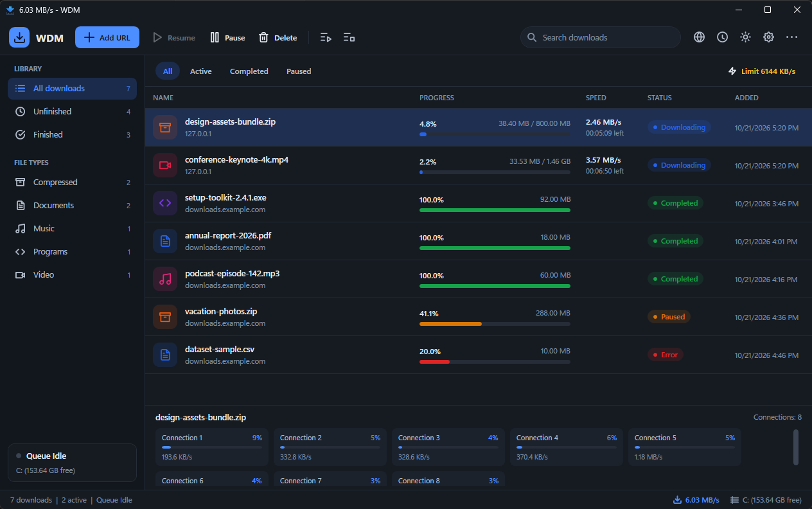Image resolution: width=812 pixels, height=509 pixels.
Task: Click the dataset-sample.csv document icon
Action: click(165, 355)
